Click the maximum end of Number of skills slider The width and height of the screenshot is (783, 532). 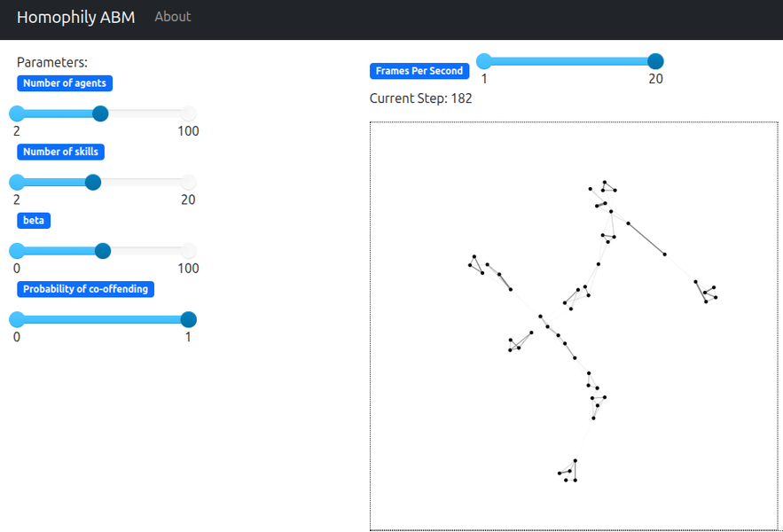point(188,182)
